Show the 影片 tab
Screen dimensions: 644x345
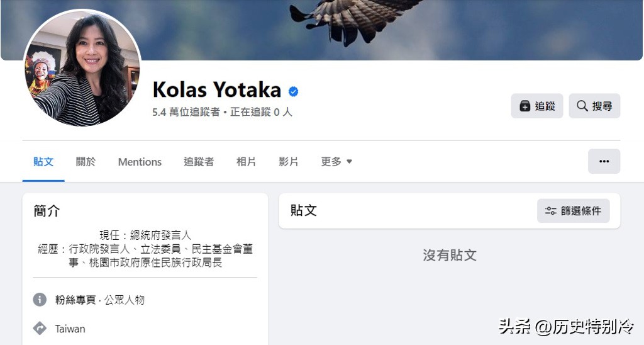pos(289,162)
